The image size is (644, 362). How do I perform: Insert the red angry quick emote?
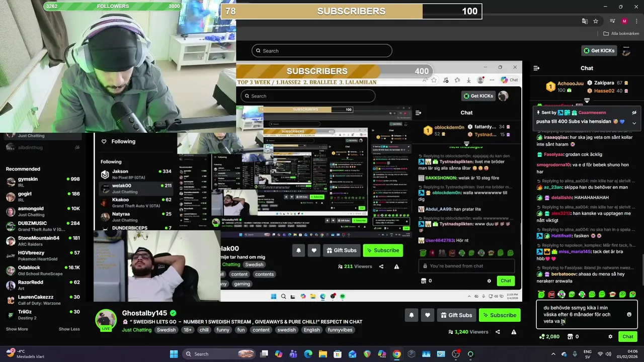pos(551,294)
